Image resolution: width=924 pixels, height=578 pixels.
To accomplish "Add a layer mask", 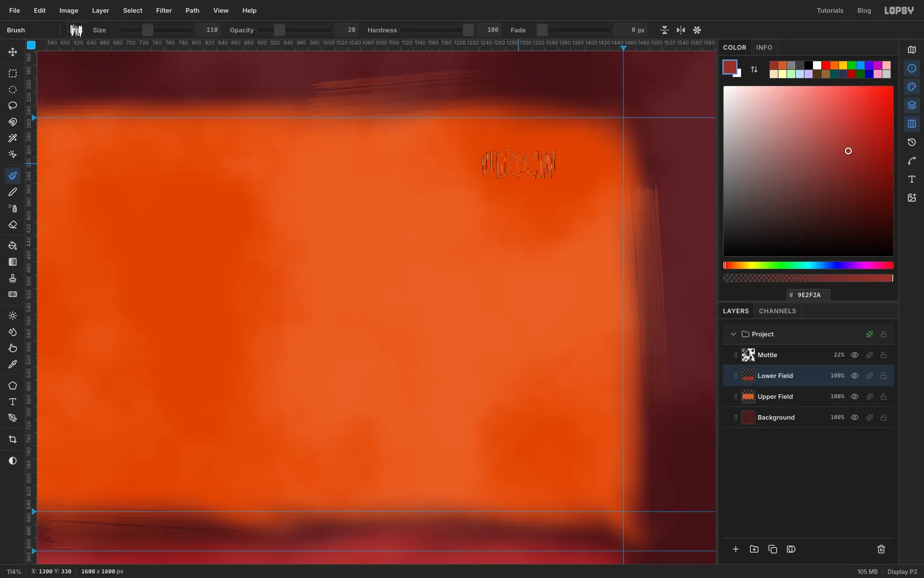I will pyautogui.click(x=791, y=549).
